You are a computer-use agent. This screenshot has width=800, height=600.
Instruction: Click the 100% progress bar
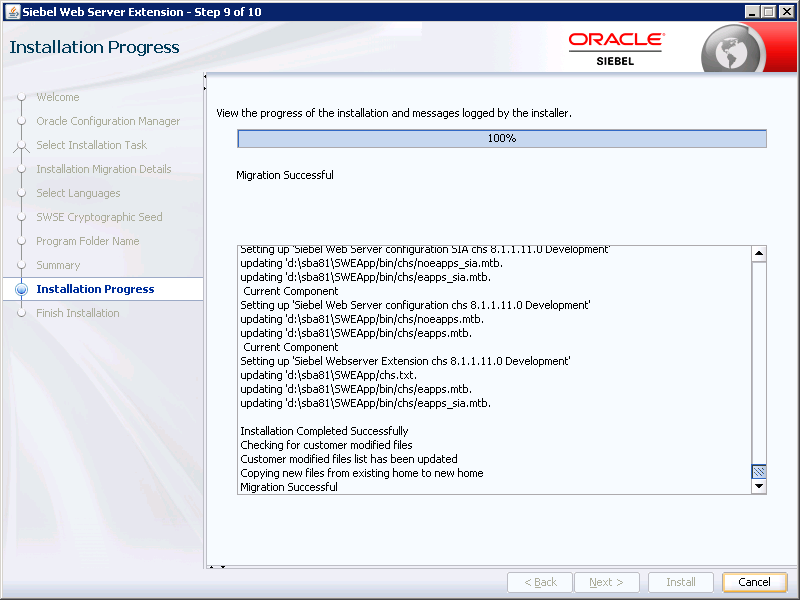click(502, 138)
